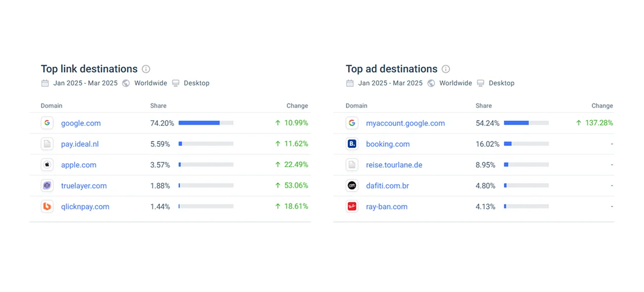
Task: Click the orange qlicknpay.com favicon
Action: (47, 207)
